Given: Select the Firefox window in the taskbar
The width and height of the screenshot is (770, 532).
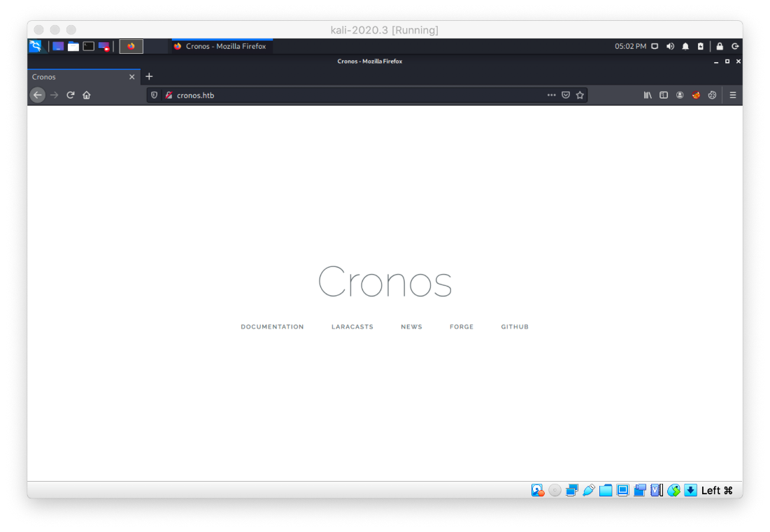Looking at the screenshot, I should coord(222,46).
